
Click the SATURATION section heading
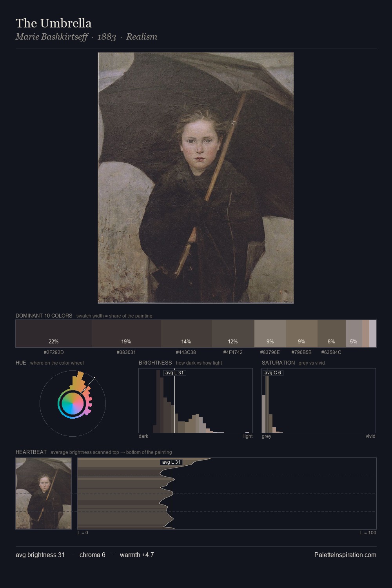point(278,363)
